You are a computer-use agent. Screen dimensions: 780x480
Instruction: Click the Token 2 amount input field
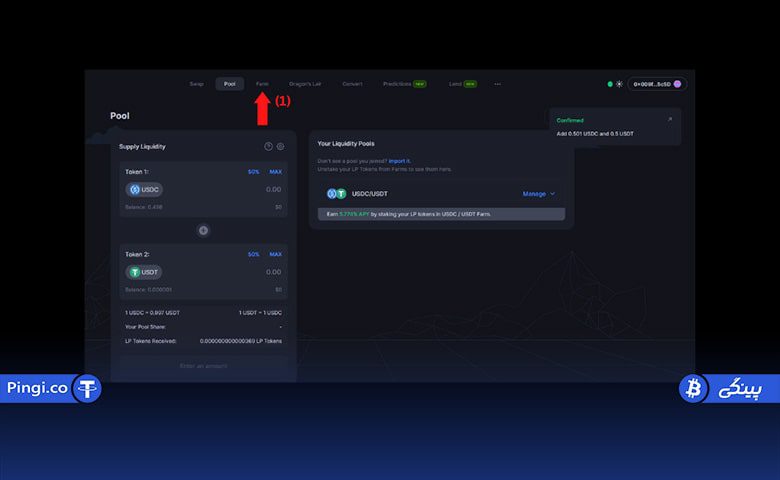[273, 272]
